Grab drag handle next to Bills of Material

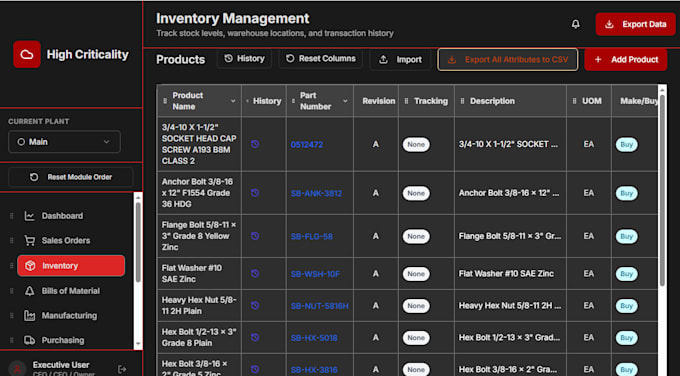coord(12,291)
